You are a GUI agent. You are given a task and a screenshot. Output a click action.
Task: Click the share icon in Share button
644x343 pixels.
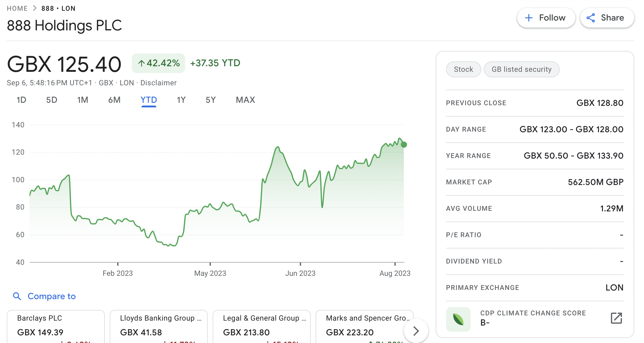point(591,18)
